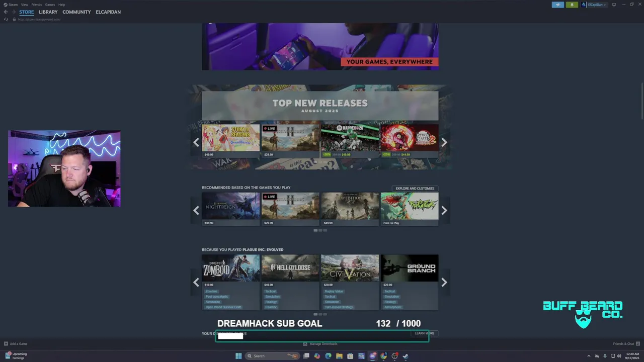Previous arrow in Plague Inc carousel
Viewport: 644px width, 362px height.
pyautogui.click(x=196, y=282)
